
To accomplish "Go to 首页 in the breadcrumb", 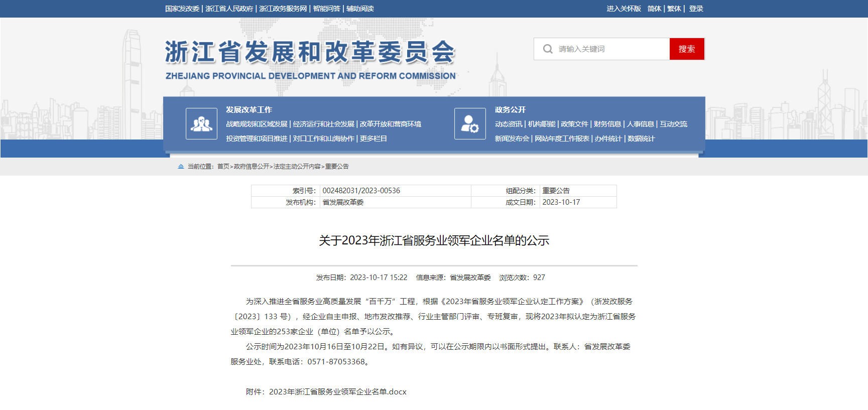I will click(223, 167).
